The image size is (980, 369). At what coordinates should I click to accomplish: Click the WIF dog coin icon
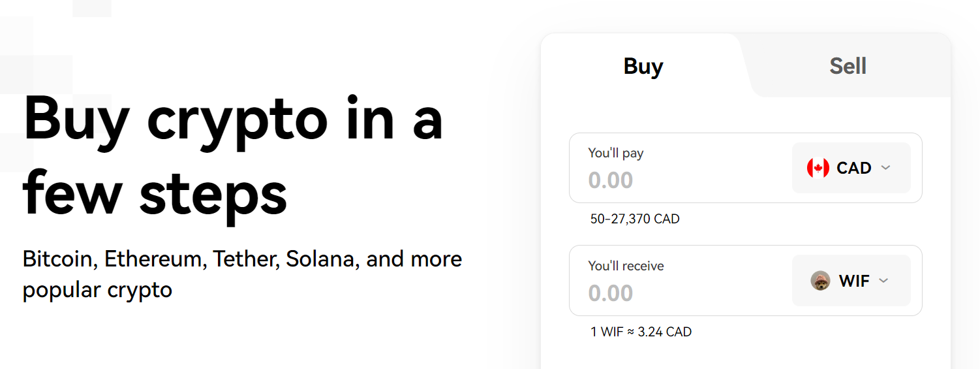(x=820, y=281)
